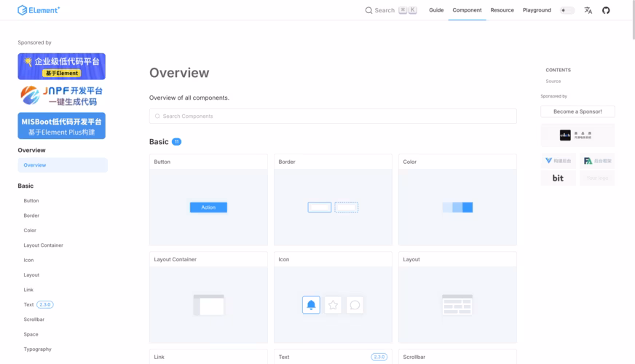The height and width of the screenshot is (364, 635).
Task: Open the Scrollbar component card
Action: [x=457, y=357]
